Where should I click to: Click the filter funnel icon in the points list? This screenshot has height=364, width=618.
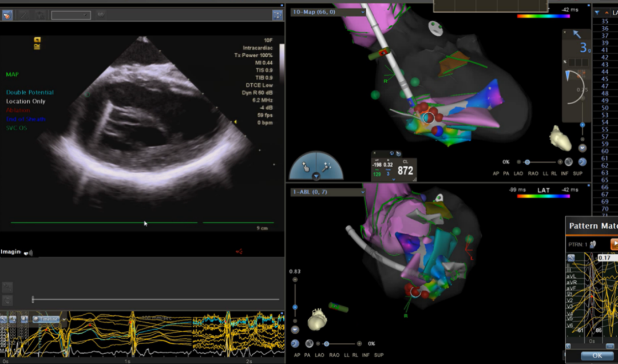(x=597, y=12)
